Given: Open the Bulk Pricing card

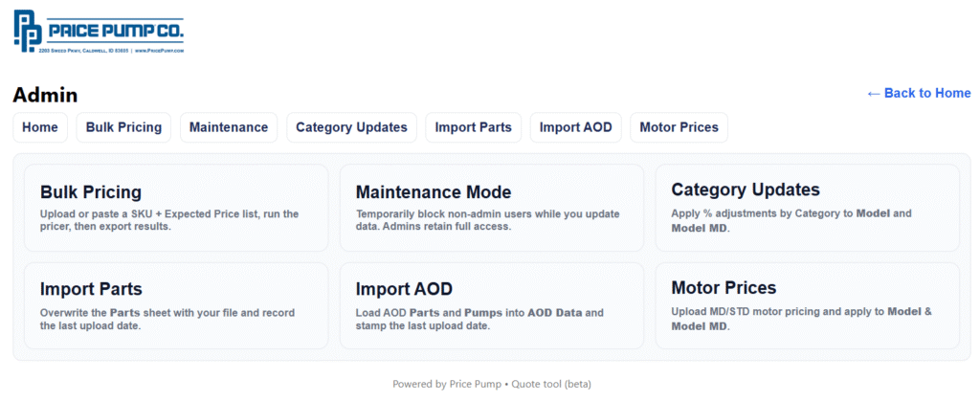Looking at the screenshot, I should (x=175, y=207).
